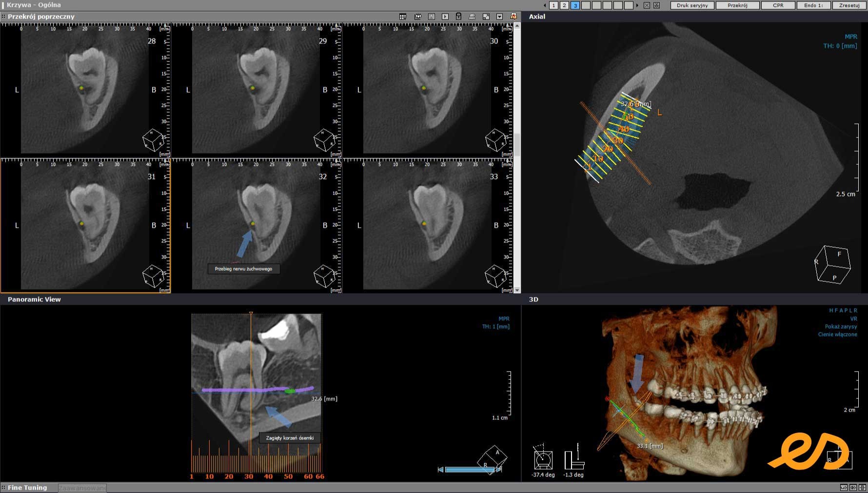Start cine playback with the play icon
The width and height of the screenshot is (868, 493).
[x=445, y=16]
